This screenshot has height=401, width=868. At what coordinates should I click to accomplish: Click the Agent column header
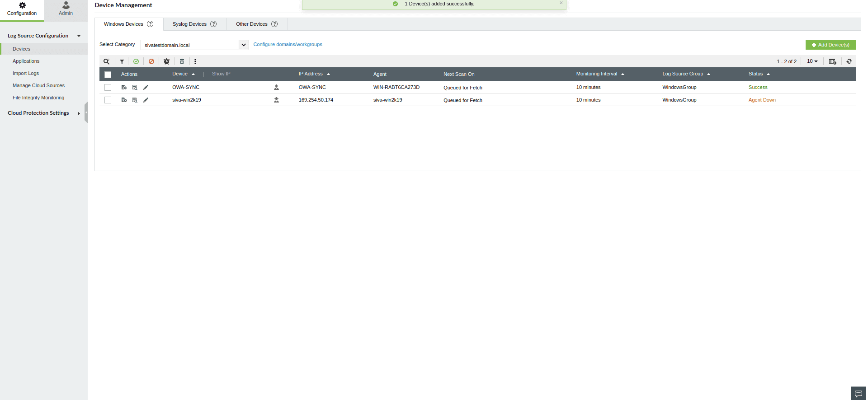tap(380, 74)
